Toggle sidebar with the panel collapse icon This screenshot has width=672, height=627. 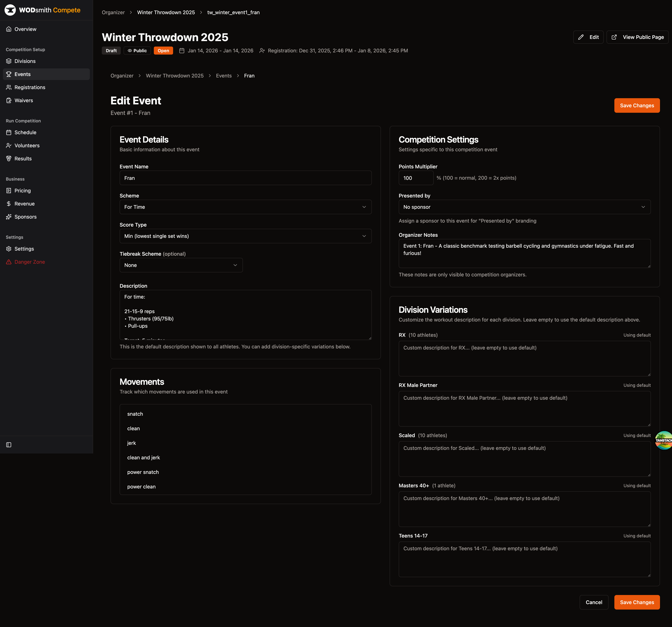(x=9, y=445)
